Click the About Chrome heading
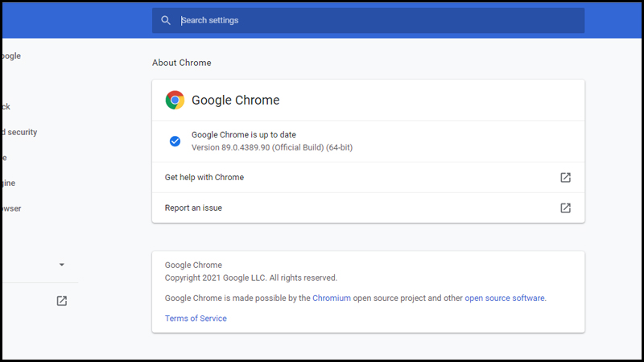The height and width of the screenshot is (362, 644). click(x=182, y=63)
